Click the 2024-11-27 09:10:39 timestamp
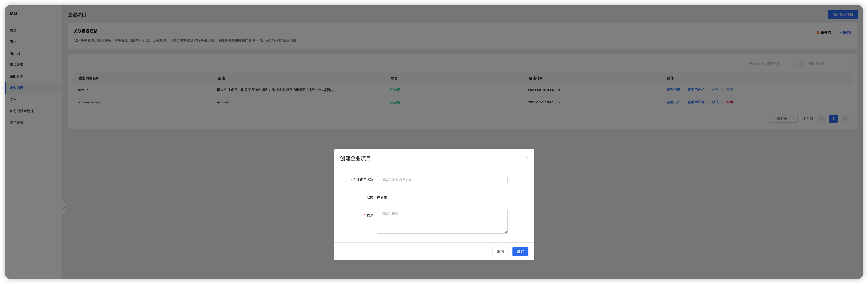The width and height of the screenshot is (868, 284). [544, 102]
